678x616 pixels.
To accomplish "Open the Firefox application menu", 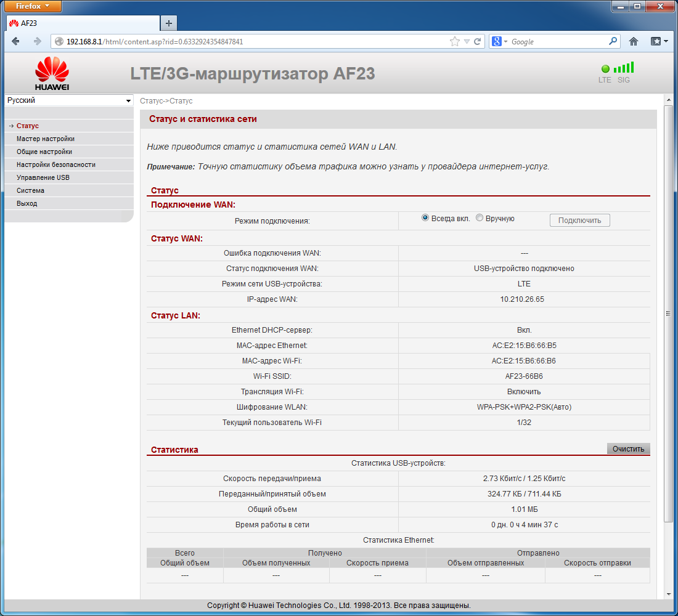I will pyautogui.click(x=33, y=6).
